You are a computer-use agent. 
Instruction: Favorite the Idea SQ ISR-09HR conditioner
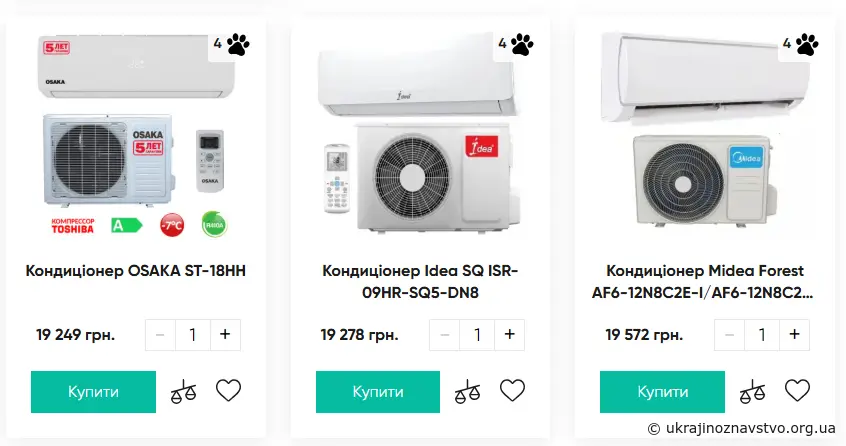coord(513,390)
